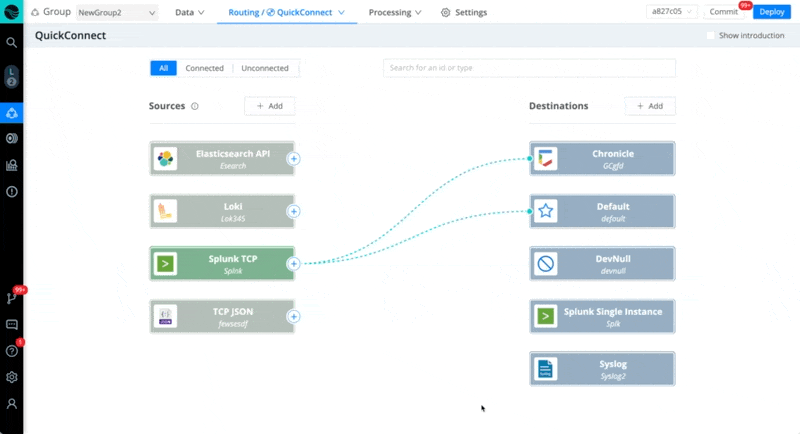Expand the Processing dropdown menu
This screenshot has width=800, height=434.
pos(395,13)
